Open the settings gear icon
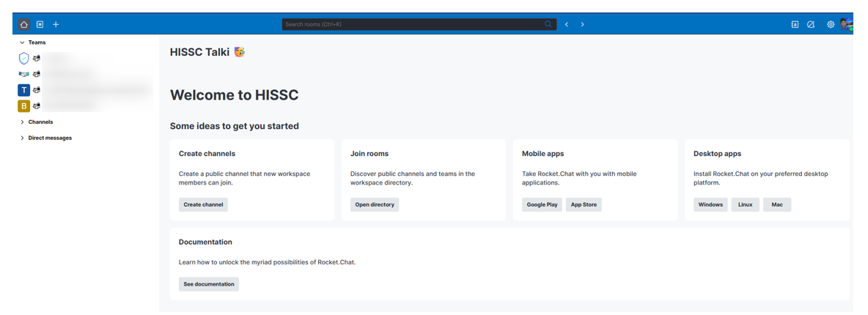The height and width of the screenshot is (315, 868). (x=831, y=24)
